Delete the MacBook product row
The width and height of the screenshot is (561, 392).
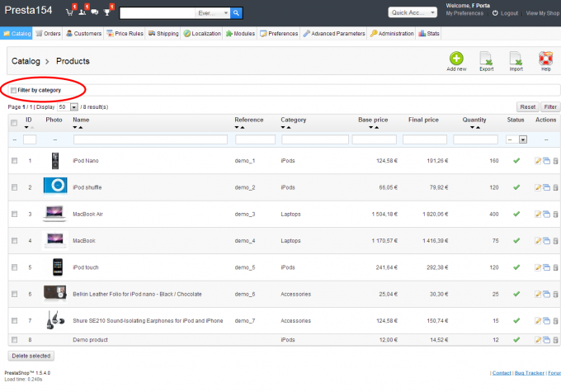click(555, 241)
